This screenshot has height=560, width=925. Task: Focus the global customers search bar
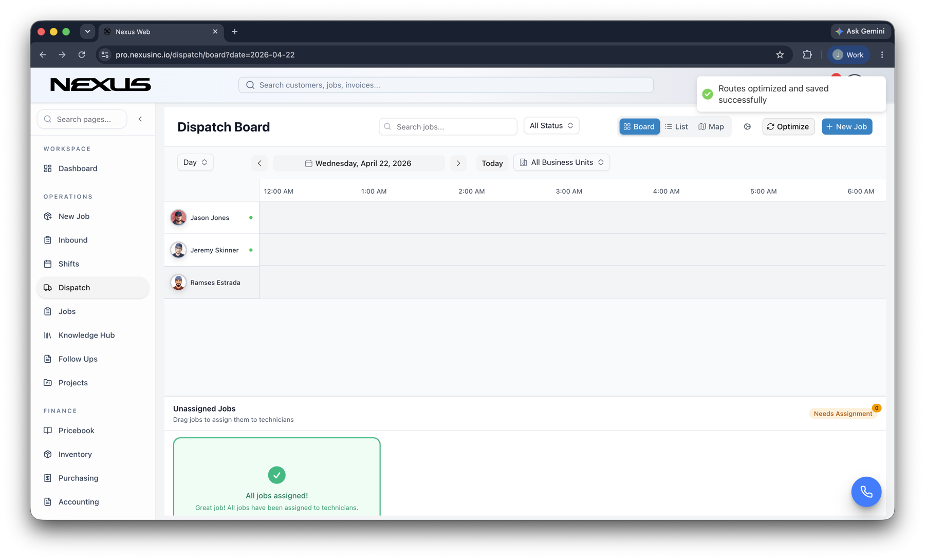point(446,85)
